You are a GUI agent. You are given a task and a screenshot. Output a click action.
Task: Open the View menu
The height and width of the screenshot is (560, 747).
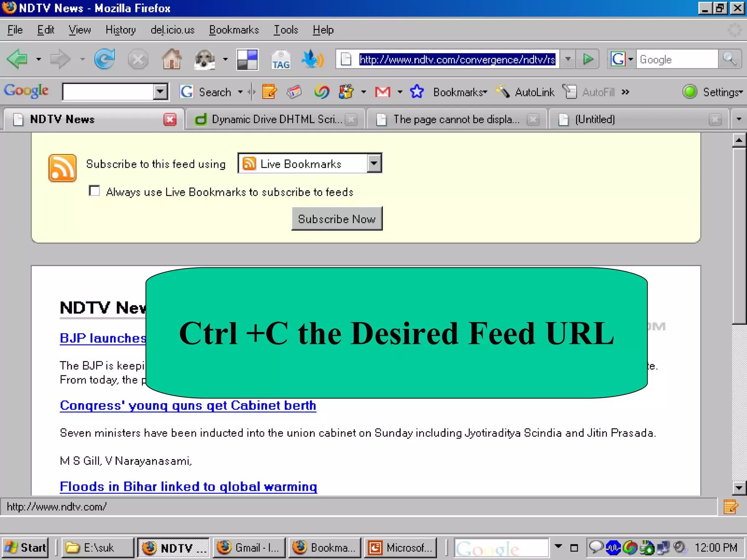80,30
